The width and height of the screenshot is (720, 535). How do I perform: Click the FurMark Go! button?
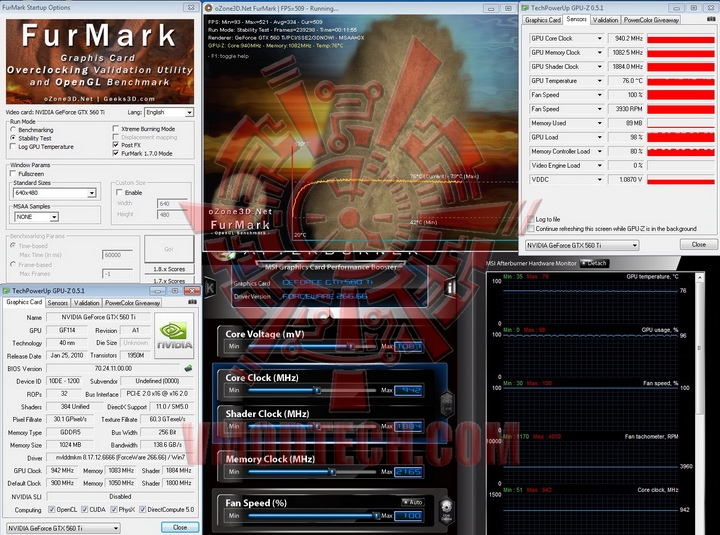169,249
